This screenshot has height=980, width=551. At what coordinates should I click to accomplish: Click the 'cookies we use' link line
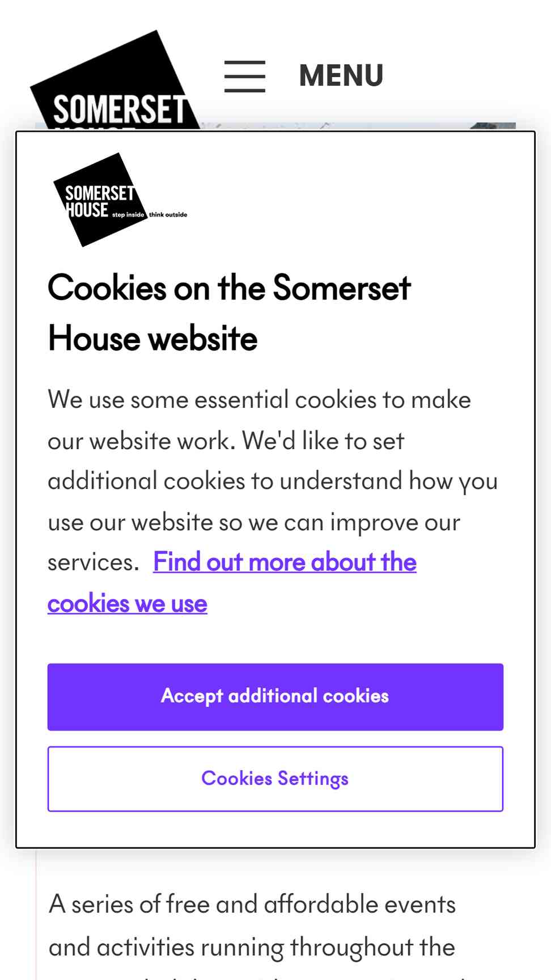pyautogui.click(x=128, y=603)
